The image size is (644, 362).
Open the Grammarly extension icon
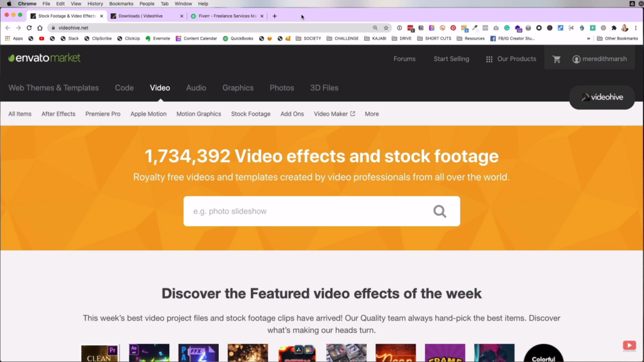(x=507, y=28)
